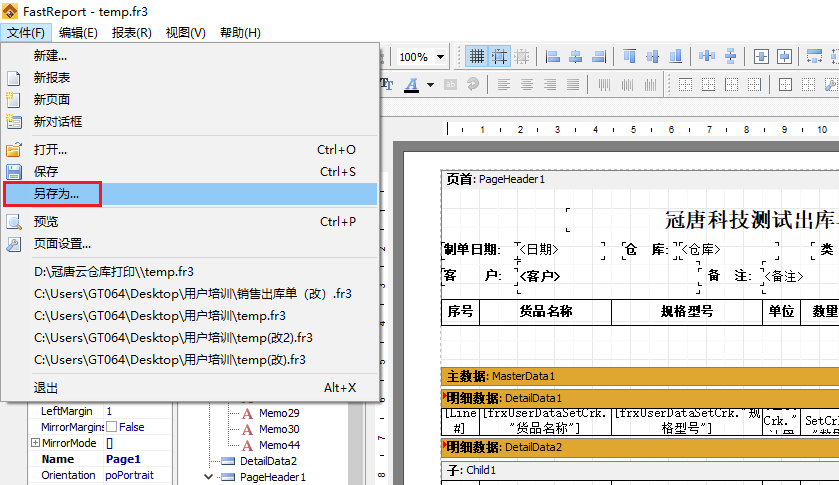
Task: Align selected objects to top edges
Action: pyautogui.click(x=630, y=56)
